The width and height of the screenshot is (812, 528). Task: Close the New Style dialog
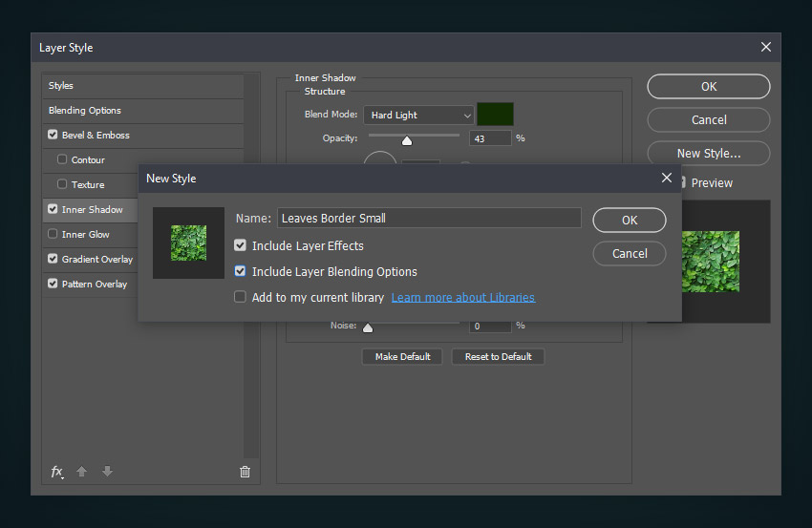click(667, 178)
